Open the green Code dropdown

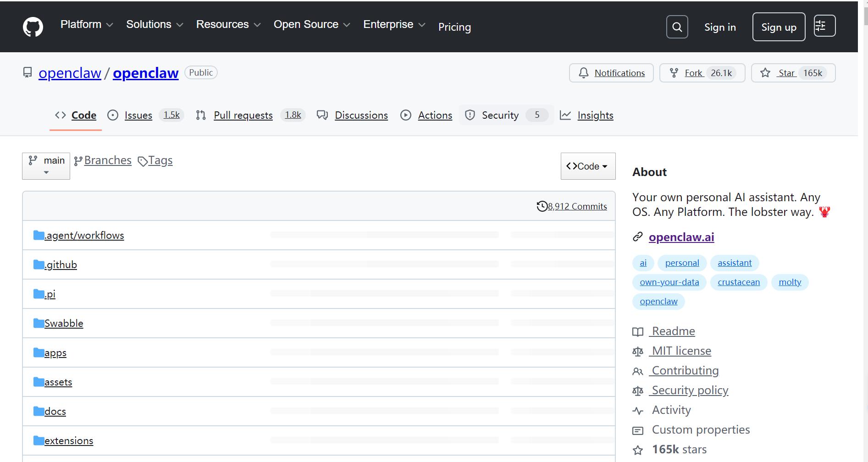click(587, 166)
